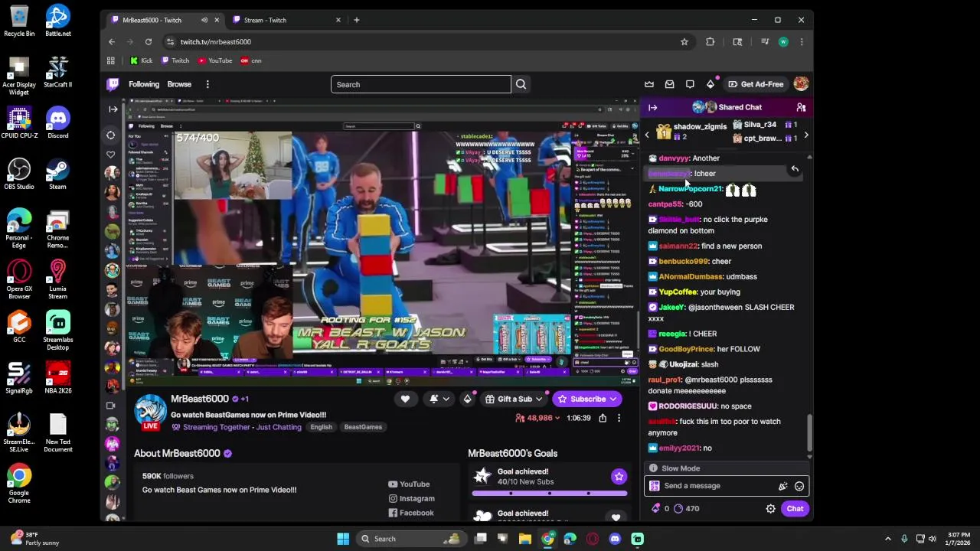
Task: Go to Following in Twitch nav
Action: point(144,84)
